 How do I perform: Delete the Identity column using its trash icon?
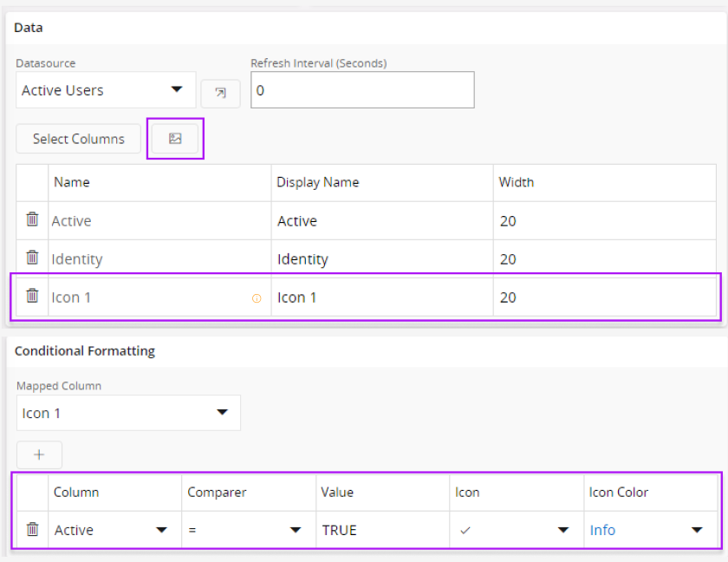pyautogui.click(x=31, y=258)
